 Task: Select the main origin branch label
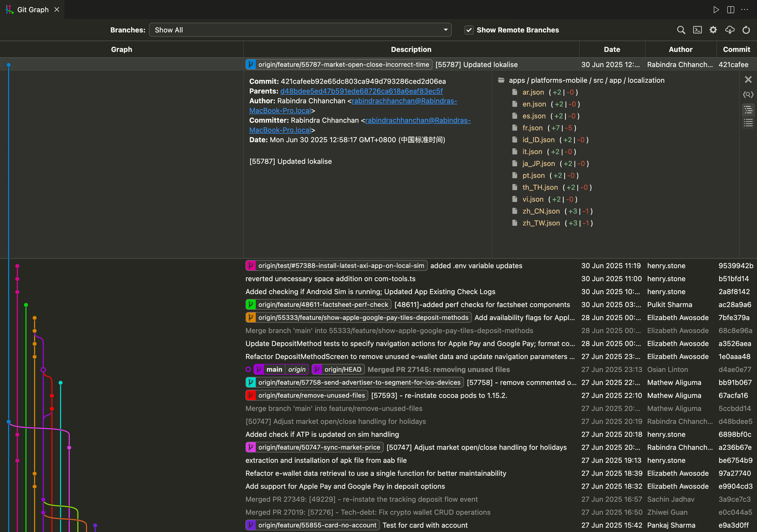[x=281, y=370]
